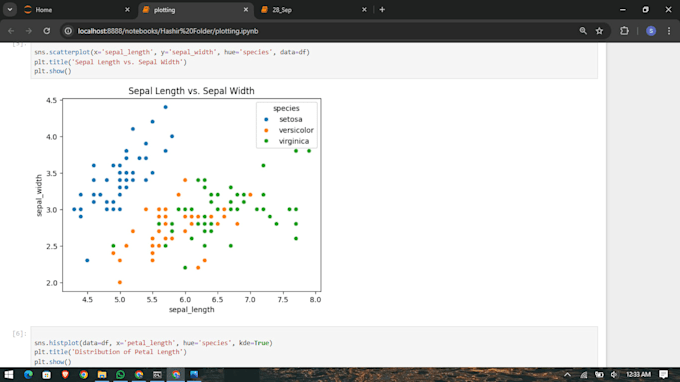The image size is (680, 382).
Task: Open a new browser tab
Action: coord(382,10)
